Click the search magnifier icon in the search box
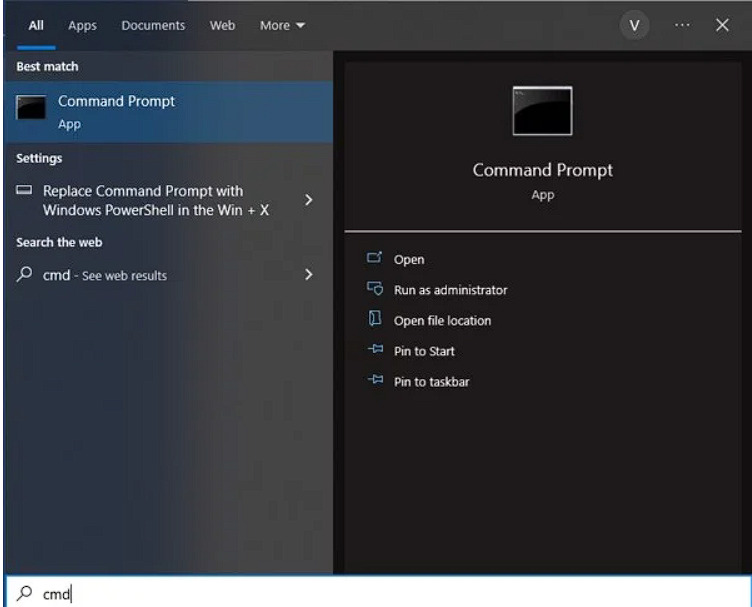Viewport: 752px width, 607px height. 24,594
